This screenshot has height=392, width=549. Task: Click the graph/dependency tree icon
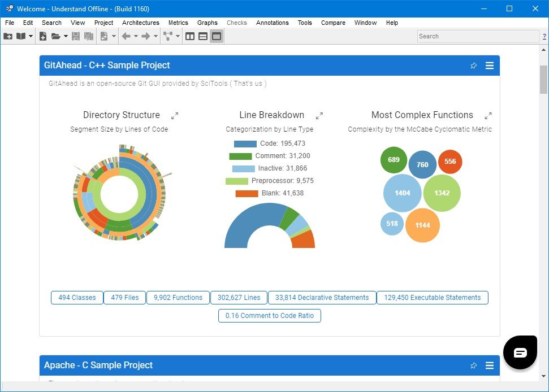coord(168,36)
